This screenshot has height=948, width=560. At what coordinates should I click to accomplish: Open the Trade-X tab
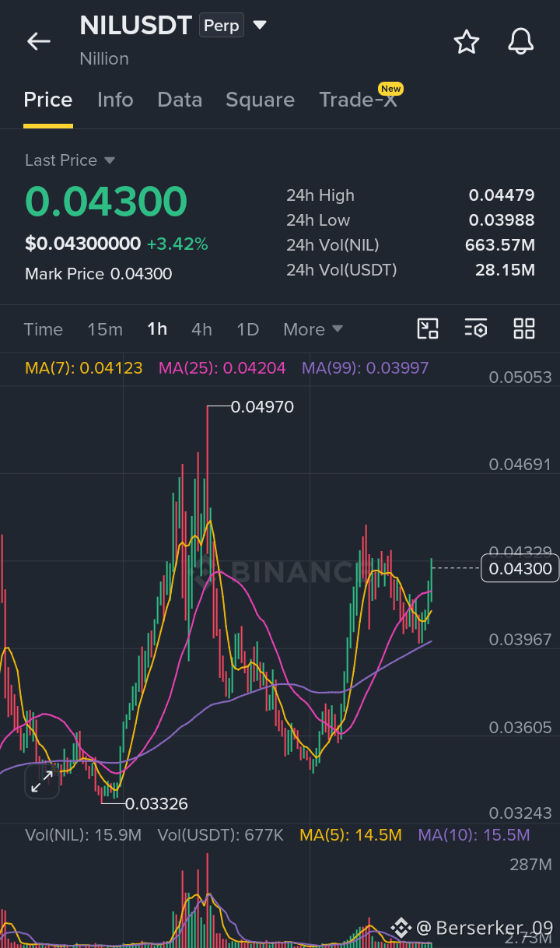(x=359, y=100)
